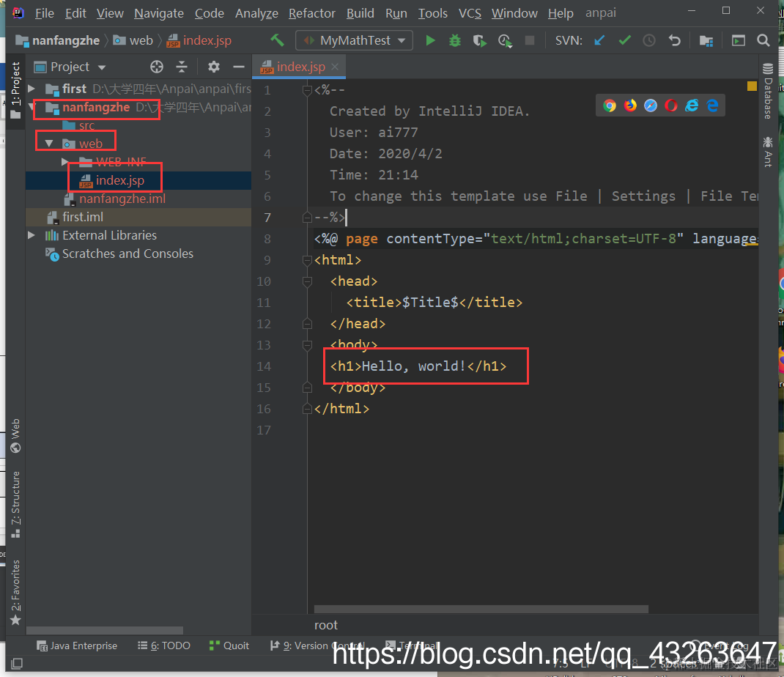
Task: Run MyMathTest with green play button
Action: pyautogui.click(x=430, y=40)
